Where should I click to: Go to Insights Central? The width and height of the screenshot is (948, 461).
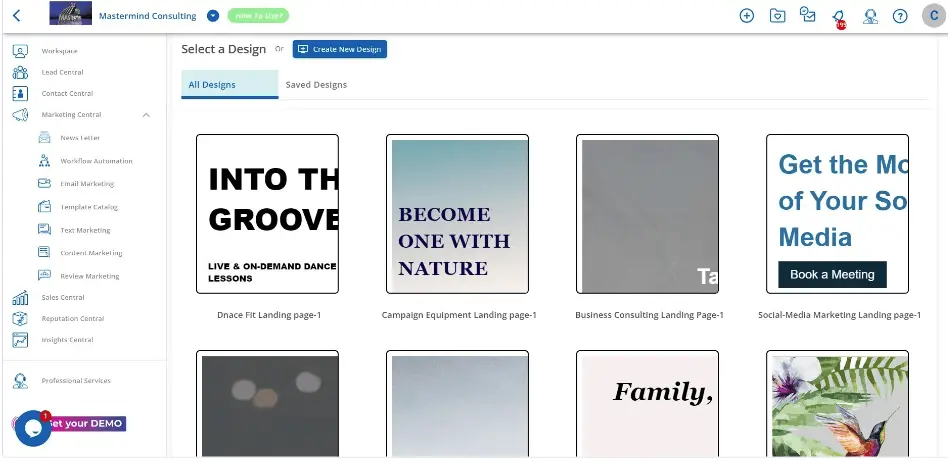coord(67,340)
